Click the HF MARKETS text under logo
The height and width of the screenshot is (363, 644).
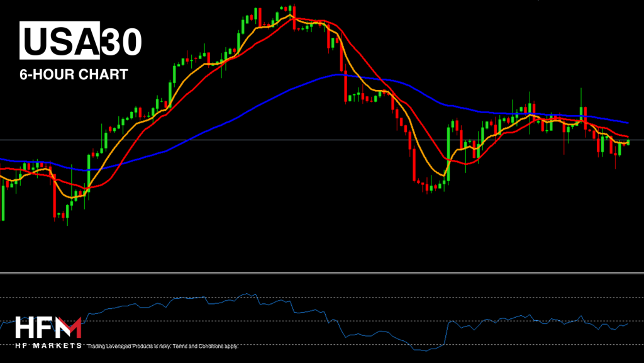click(x=48, y=345)
